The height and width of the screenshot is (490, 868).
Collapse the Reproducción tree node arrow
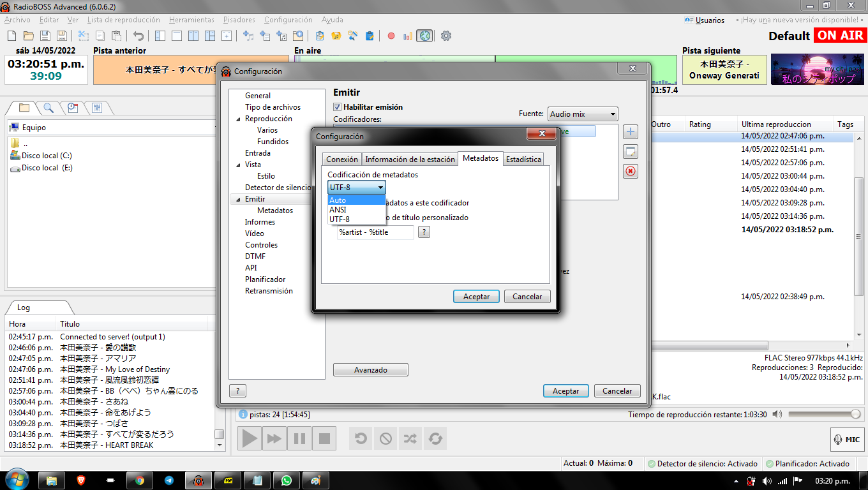click(238, 119)
